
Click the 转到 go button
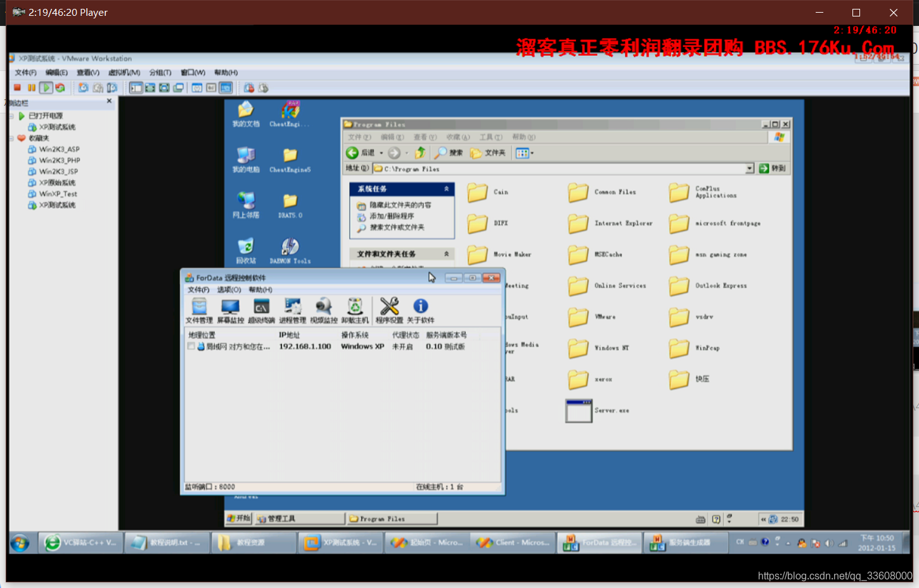pos(773,169)
